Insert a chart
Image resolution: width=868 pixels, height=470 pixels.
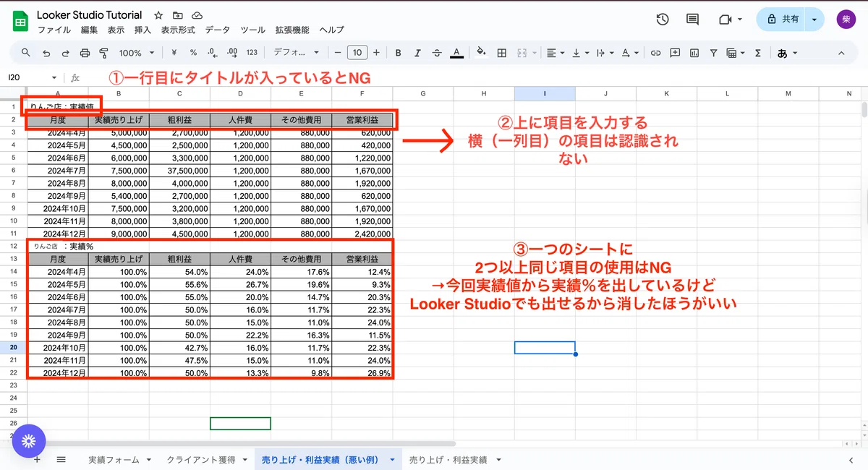click(x=694, y=53)
